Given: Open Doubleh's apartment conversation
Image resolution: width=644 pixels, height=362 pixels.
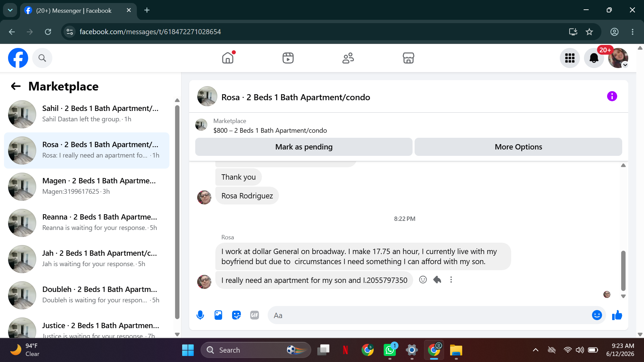Looking at the screenshot, I should point(87,295).
